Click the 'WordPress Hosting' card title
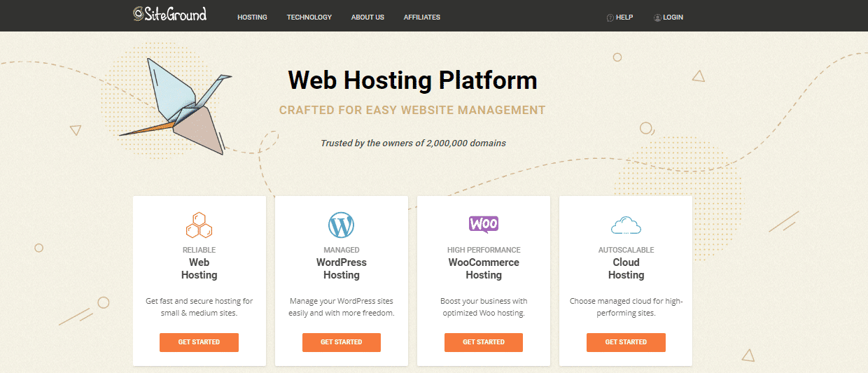The height and width of the screenshot is (373, 868). coord(342,269)
